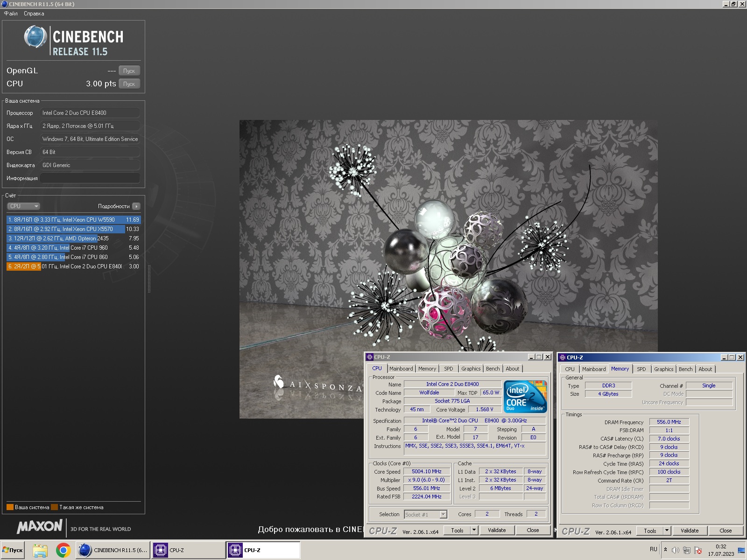Image resolution: width=747 pixels, height=560 pixels.
Task: Click the MAXON logo
Action: tap(40, 527)
